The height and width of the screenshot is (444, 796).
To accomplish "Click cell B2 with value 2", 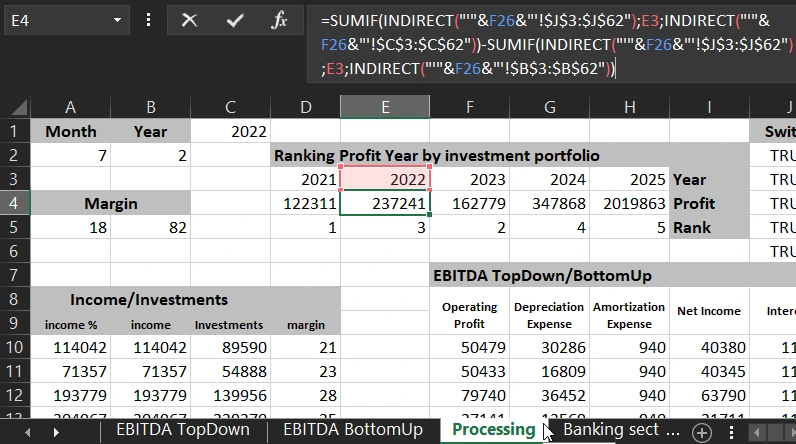I will (151, 155).
